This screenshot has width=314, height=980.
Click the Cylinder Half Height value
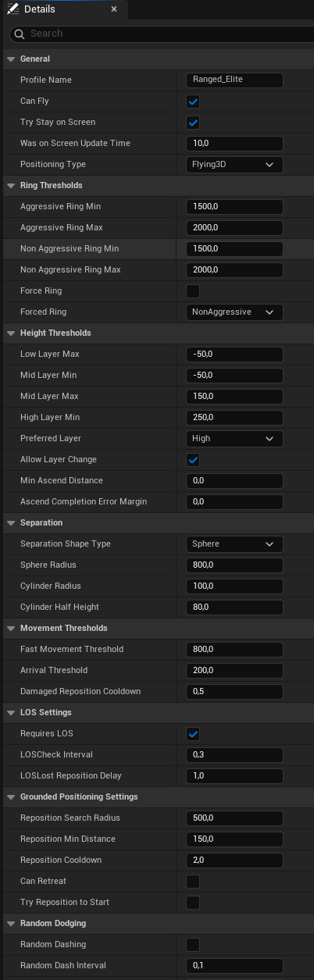coord(234,608)
